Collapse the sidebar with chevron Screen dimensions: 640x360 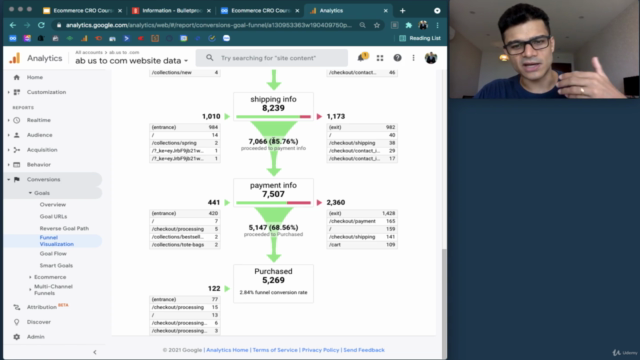pos(95,352)
